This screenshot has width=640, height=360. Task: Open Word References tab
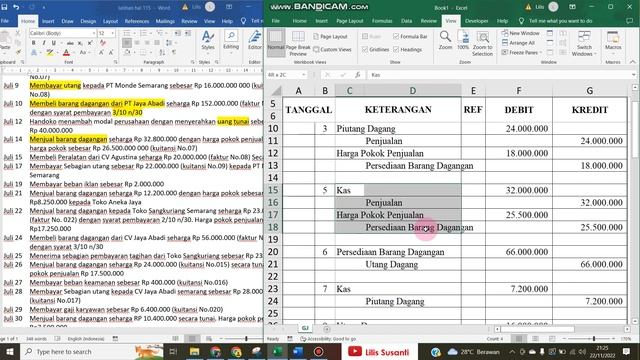click(137, 21)
